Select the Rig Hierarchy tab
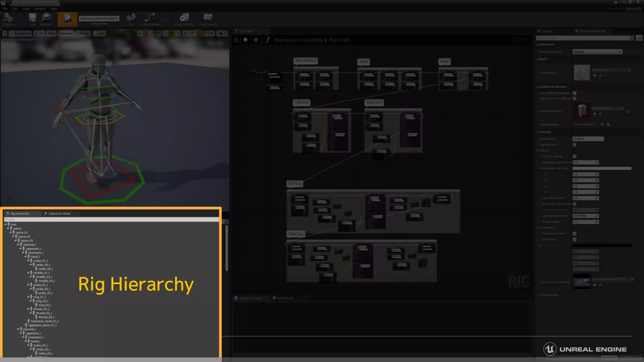 (x=20, y=214)
